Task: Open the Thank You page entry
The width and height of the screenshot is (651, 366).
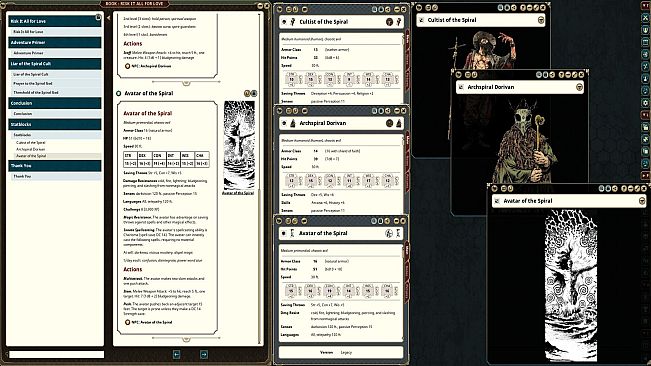Action: [x=56, y=176]
